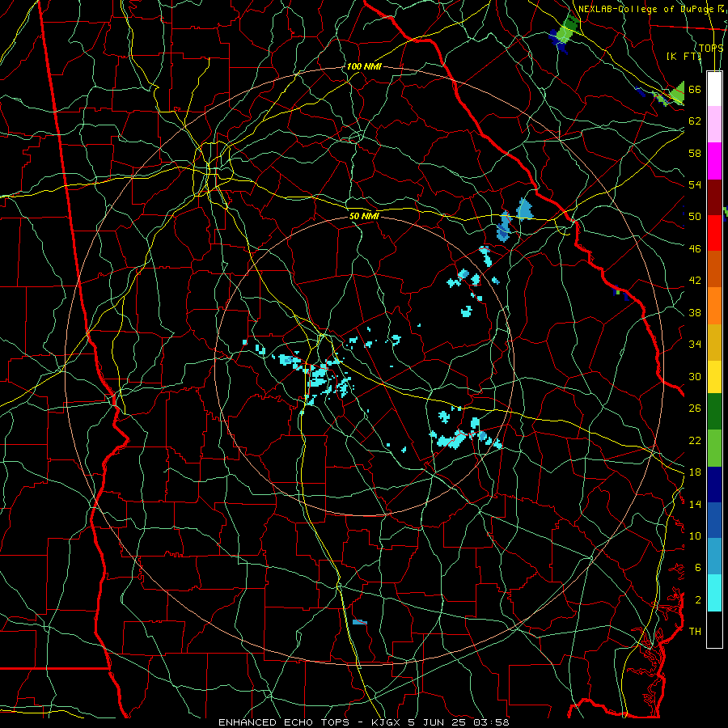Click the 46 legend value
This screenshot has height=728, width=728.
695,249
